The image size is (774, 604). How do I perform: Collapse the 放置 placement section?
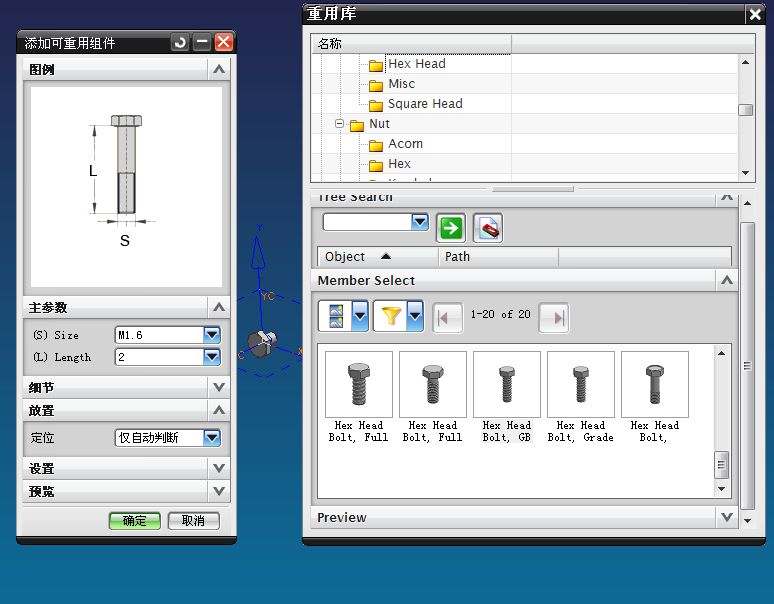pyautogui.click(x=219, y=410)
